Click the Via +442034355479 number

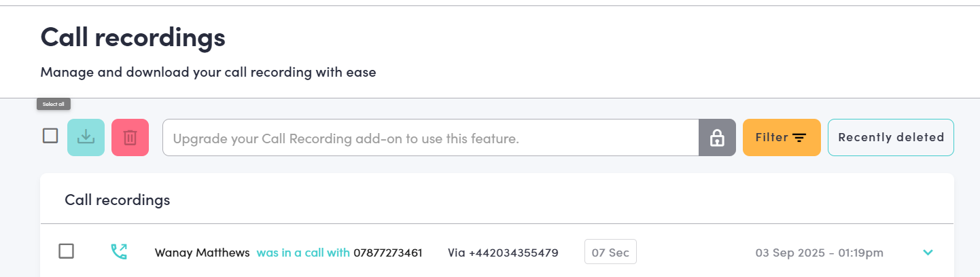(503, 253)
